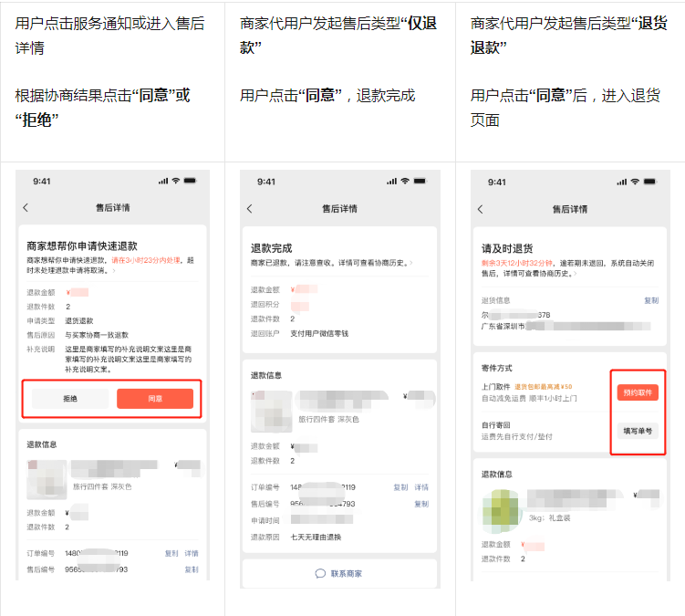Click 复制 beside 售后编号 in middle phone
The image size is (685, 616).
coord(421,504)
